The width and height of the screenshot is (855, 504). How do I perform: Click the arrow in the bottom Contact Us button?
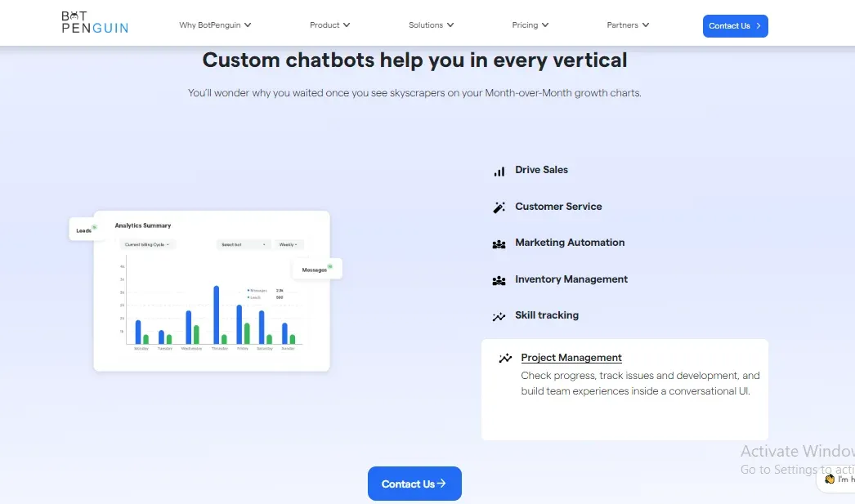click(441, 484)
